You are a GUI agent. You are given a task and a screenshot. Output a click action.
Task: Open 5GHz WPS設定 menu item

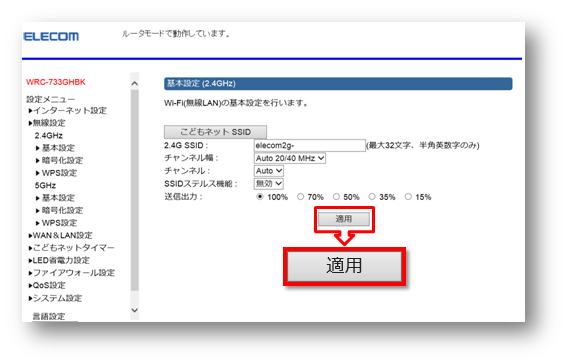56,223
